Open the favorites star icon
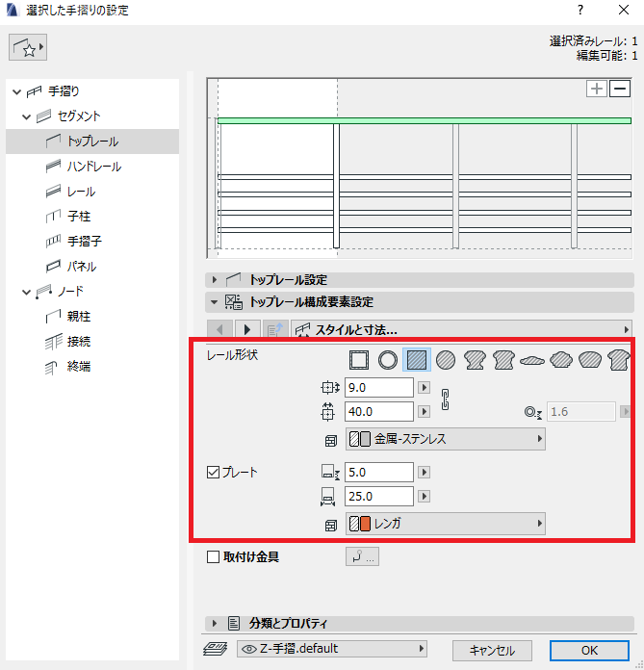Screen dimensions: 644x670 (28, 47)
